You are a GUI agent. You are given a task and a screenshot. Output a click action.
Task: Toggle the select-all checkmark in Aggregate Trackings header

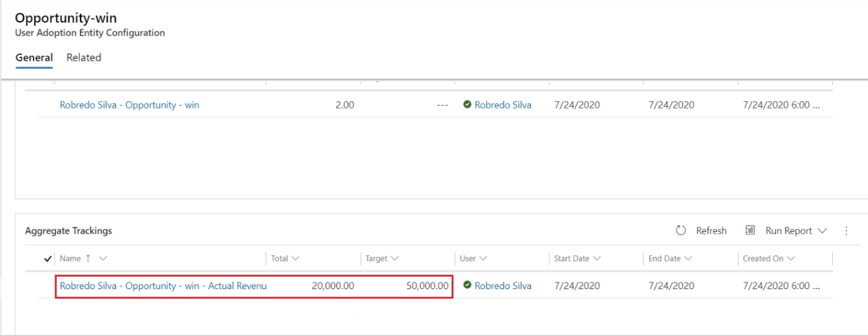pyautogui.click(x=48, y=258)
